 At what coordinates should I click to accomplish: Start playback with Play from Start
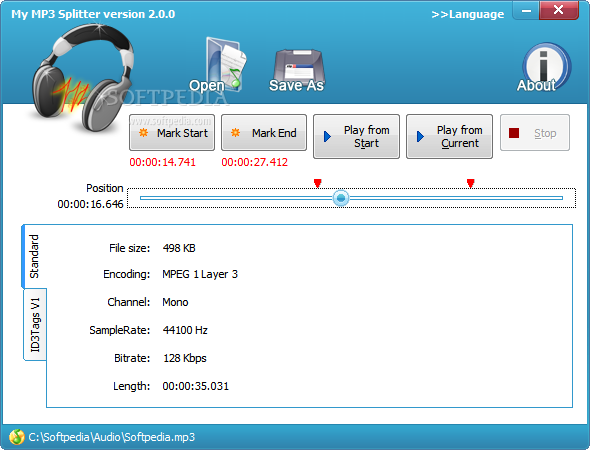click(x=356, y=137)
